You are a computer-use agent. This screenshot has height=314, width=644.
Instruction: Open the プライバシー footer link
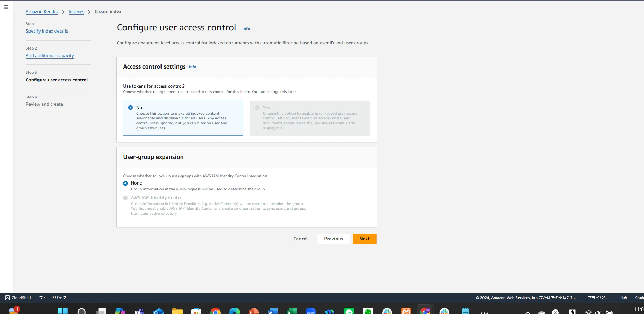click(x=599, y=298)
